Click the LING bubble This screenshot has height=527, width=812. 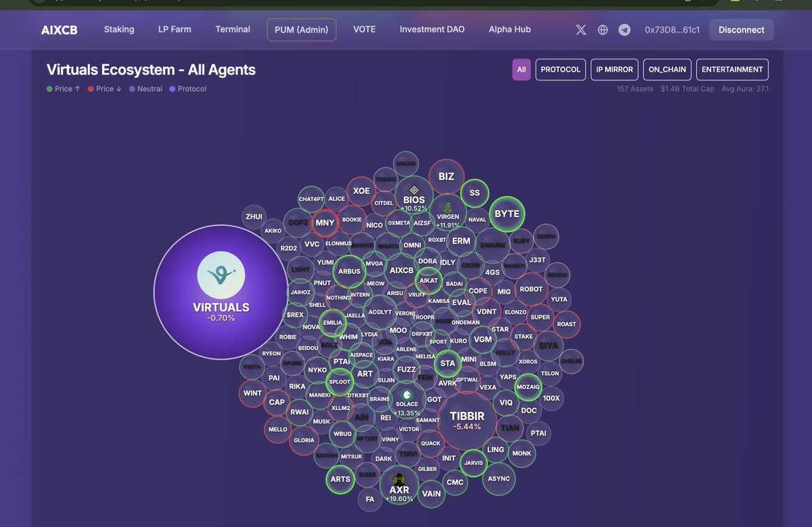[x=495, y=449]
